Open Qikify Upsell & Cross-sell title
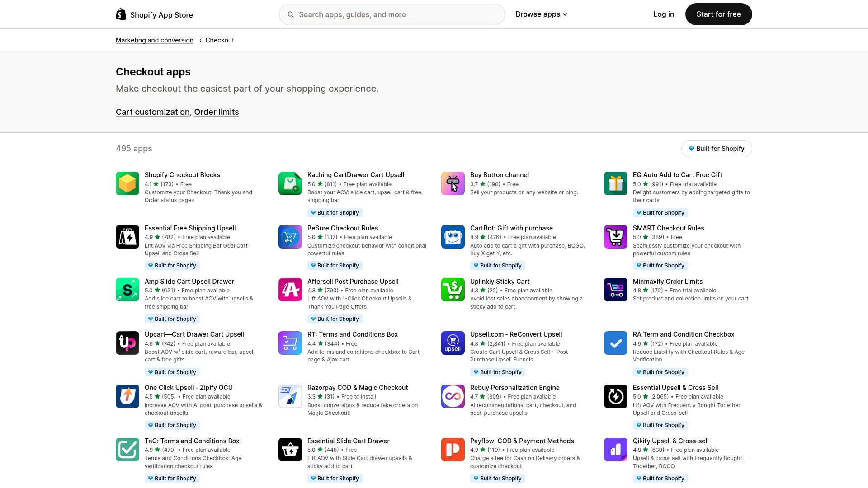The width and height of the screenshot is (868, 488). [x=671, y=441]
